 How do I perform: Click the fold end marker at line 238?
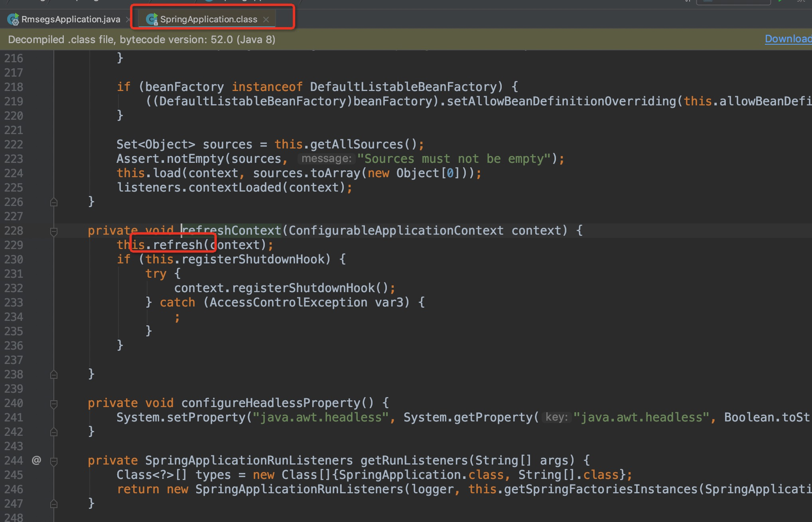54,375
